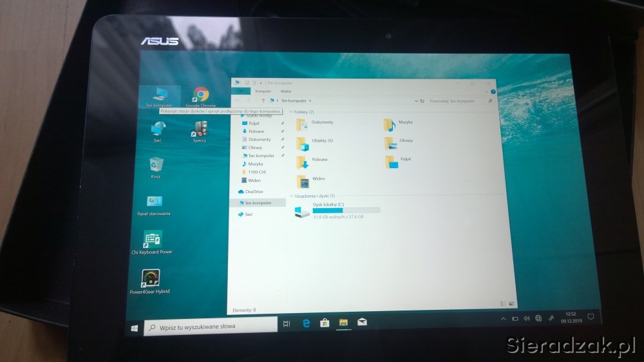Open the Quick Access Toolbar dropdown arrow

click(x=260, y=83)
